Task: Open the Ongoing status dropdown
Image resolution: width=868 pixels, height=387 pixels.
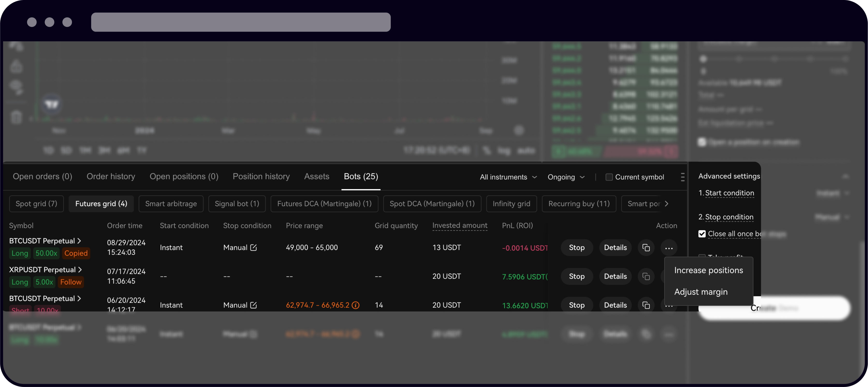Action: click(x=566, y=177)
